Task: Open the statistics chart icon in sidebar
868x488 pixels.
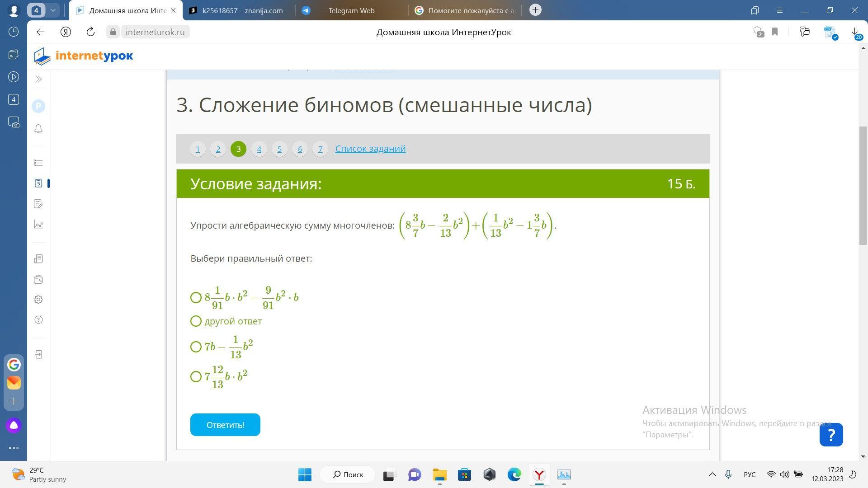Action: pos(38,225)
